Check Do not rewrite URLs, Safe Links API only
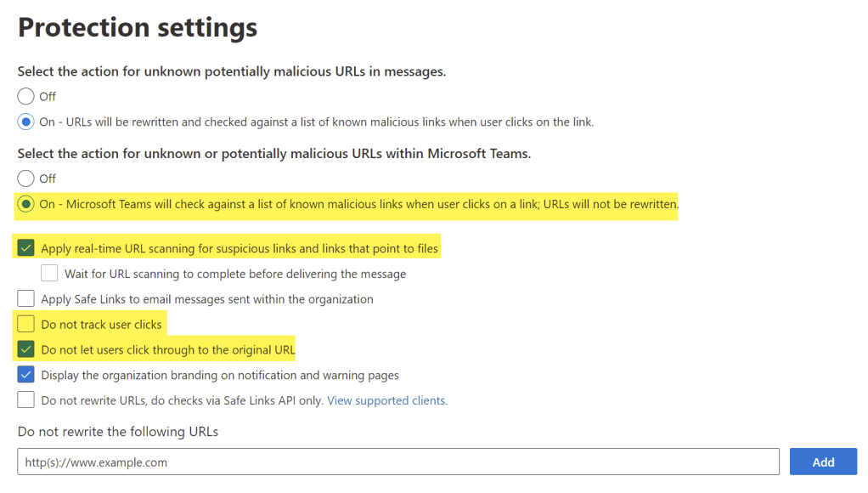Screen dimensions: 868x493 pyautogui.click(x=26, y=400)
